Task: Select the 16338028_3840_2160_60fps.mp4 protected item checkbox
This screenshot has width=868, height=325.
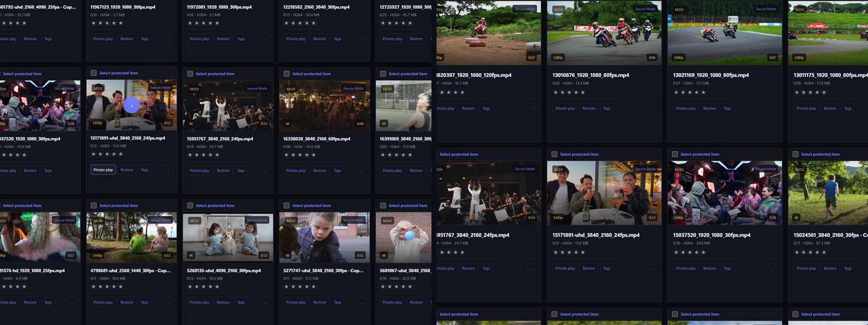Action: 286,74
